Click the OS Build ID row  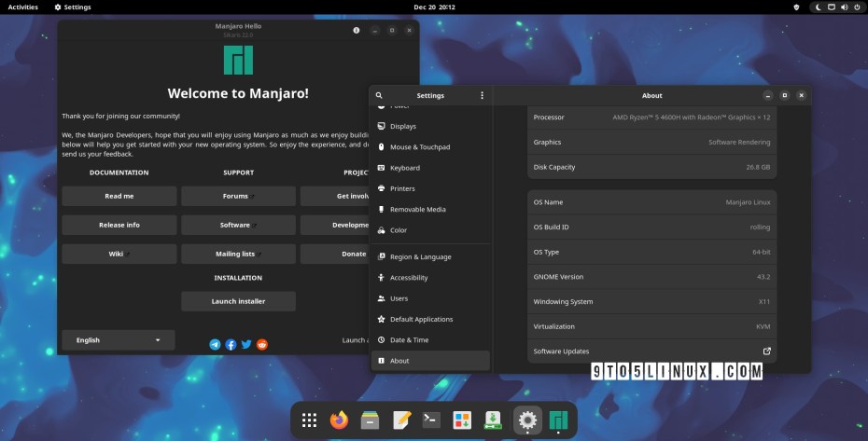651,227
